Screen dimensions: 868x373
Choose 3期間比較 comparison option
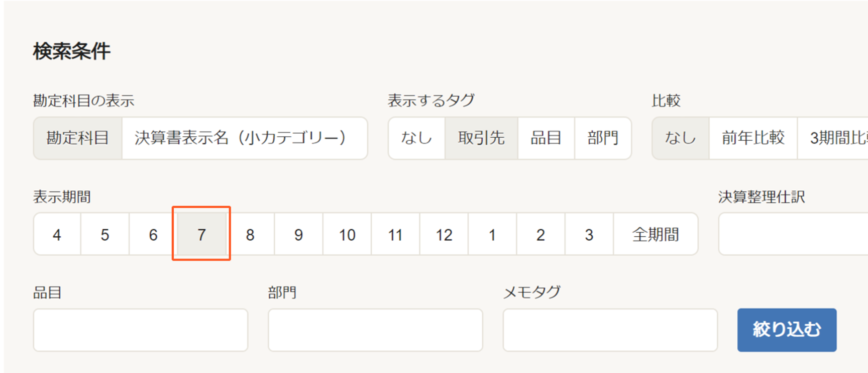pyautogui.click(x=833, y=138)
